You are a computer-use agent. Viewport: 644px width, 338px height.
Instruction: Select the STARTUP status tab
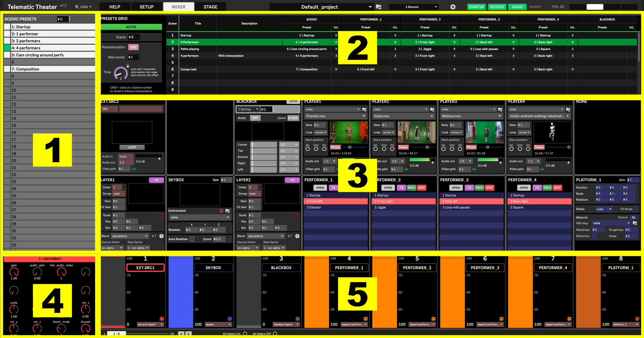coord(476,7)
